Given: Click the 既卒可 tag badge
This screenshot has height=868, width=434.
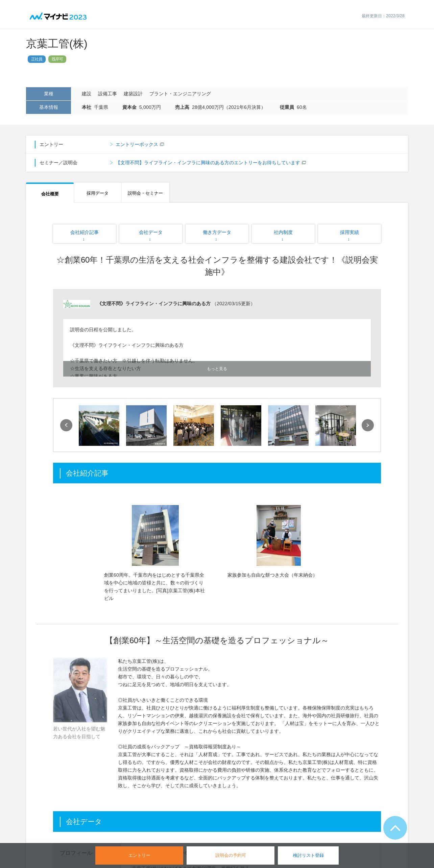Looking at the screenshot, I should point(57,59).
